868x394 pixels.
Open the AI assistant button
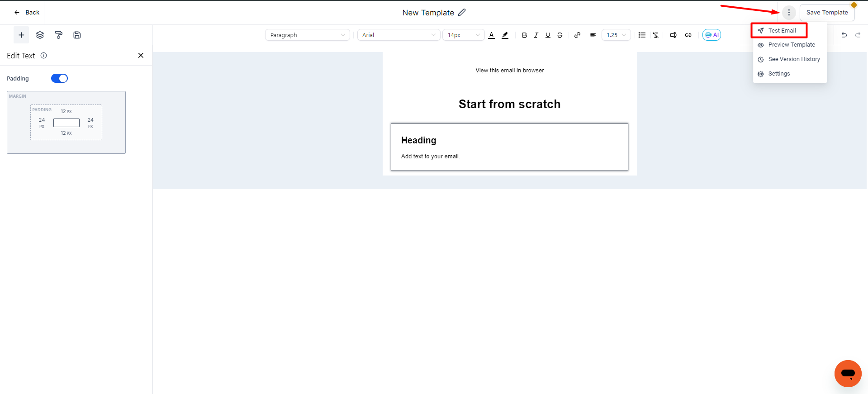point(711,35)
